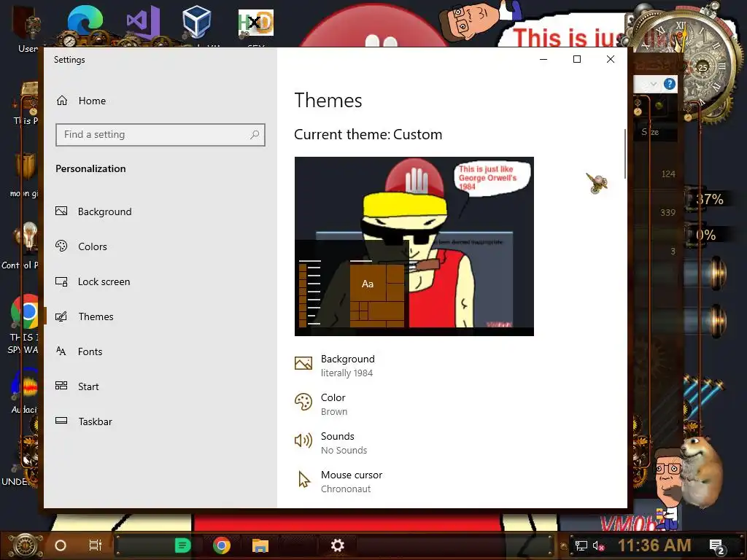Click network icon in system tray
This screenshot has width=747, height=560.
(x=581, y=545)
